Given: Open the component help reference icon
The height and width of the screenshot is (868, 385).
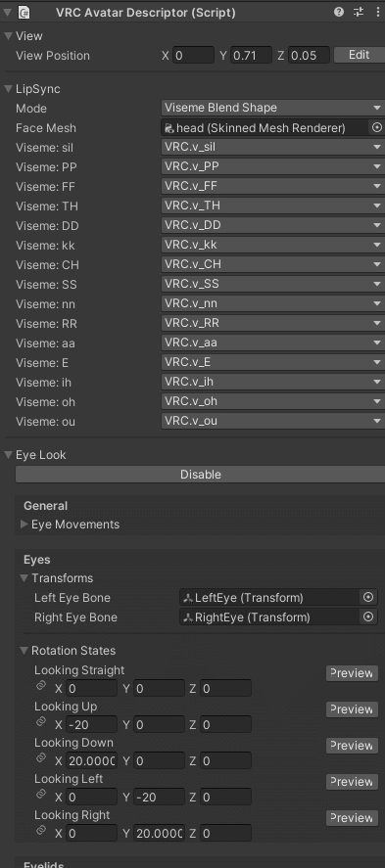Looking at the screenshot, I should (339, 12).
